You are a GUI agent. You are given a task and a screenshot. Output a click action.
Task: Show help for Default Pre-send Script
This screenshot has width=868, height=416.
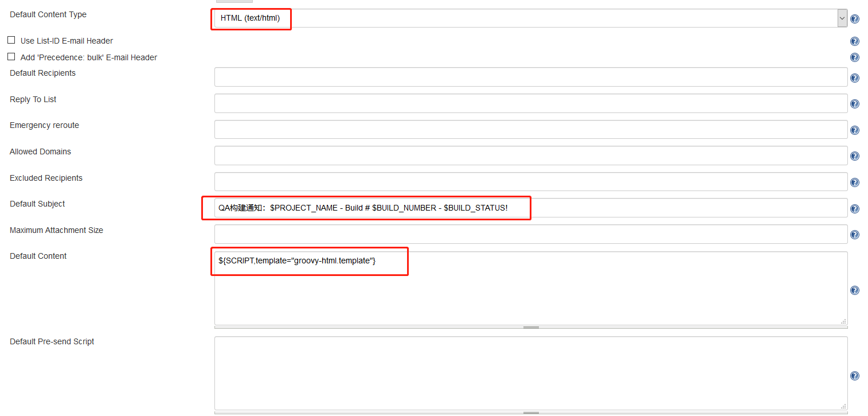(854, 376)
